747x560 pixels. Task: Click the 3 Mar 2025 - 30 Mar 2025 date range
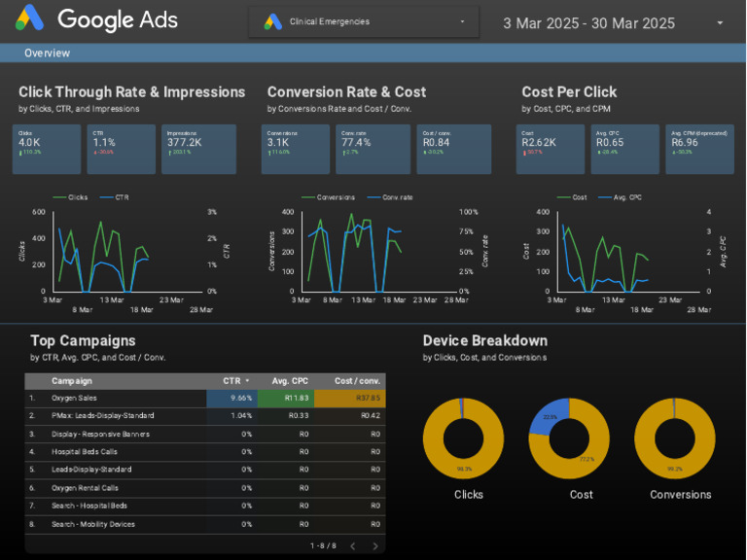[588, 23]
